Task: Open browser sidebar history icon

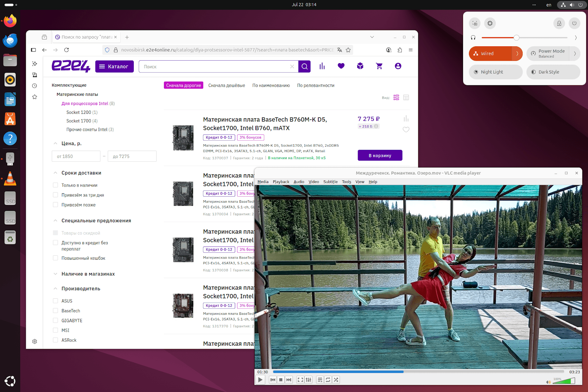Action: (35, 86)
